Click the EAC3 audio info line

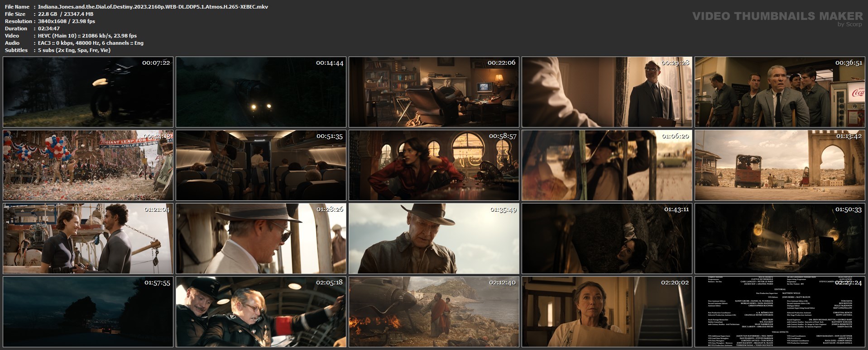91,43
